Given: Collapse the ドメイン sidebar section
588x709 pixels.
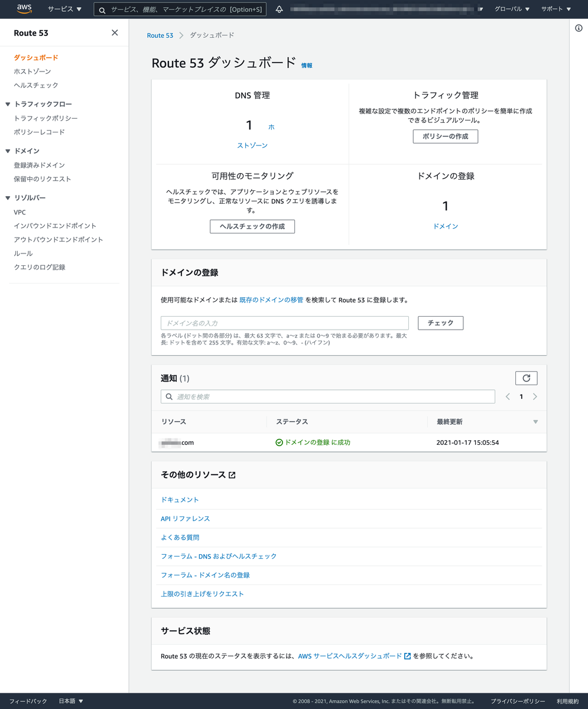Looking at the screenshot, I should click(8, 151).
